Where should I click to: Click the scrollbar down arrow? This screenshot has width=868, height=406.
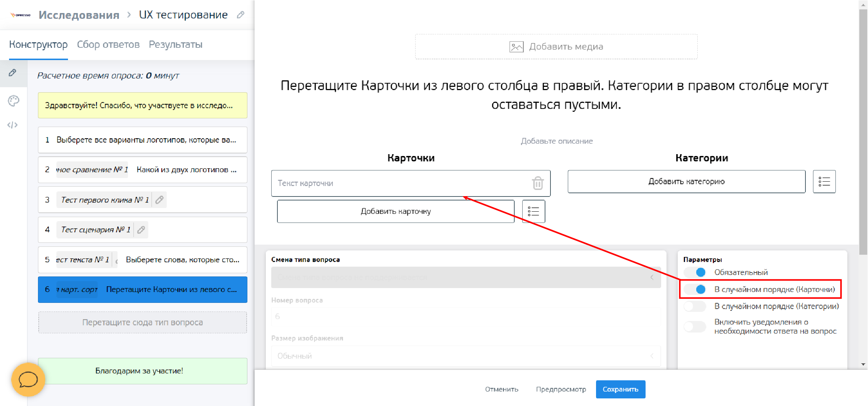[x=864, y=364]
